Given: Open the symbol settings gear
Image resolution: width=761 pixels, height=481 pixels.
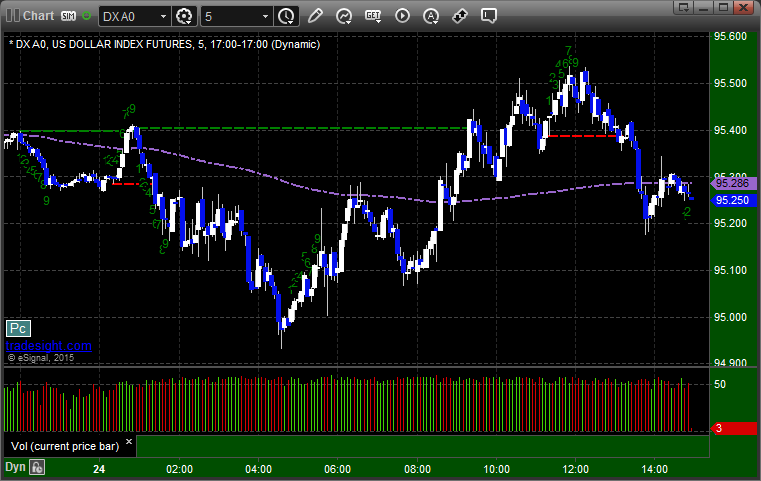Looking at the screenshot, I should coord(184,17).
